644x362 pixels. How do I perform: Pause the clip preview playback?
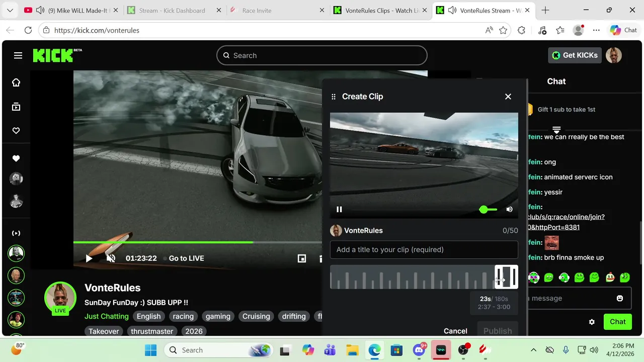(x=339, y=209)
